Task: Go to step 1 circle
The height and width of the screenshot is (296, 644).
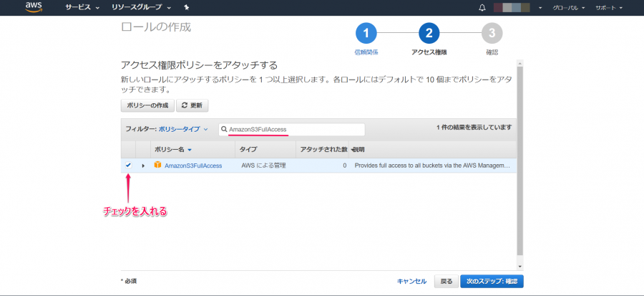Action: click(x=366, y=33)
